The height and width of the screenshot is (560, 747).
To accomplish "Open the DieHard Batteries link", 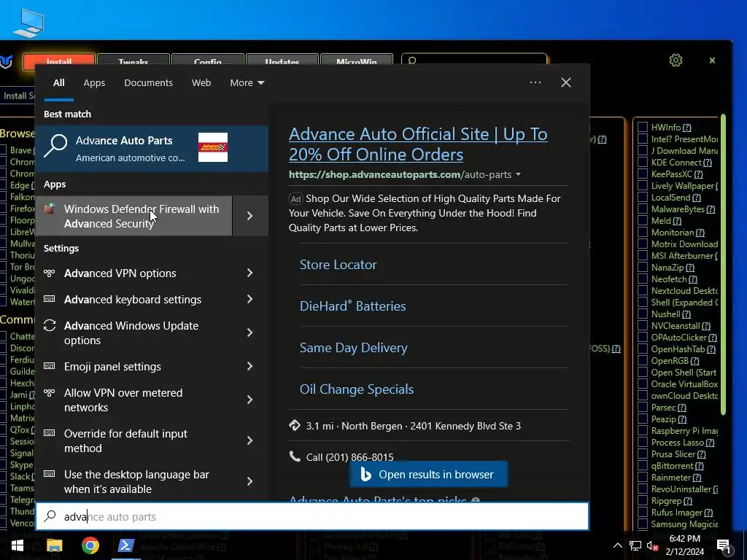I will pyautogui.click(x=352, y=306).
